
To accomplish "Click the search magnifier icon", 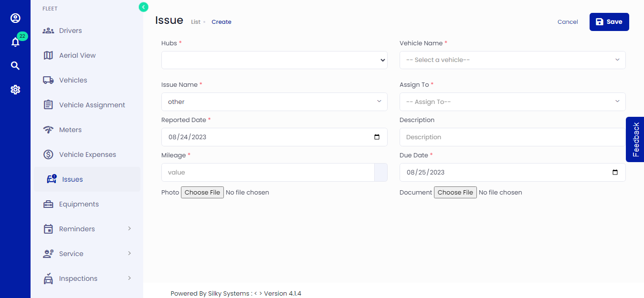I will click(15, 66).
